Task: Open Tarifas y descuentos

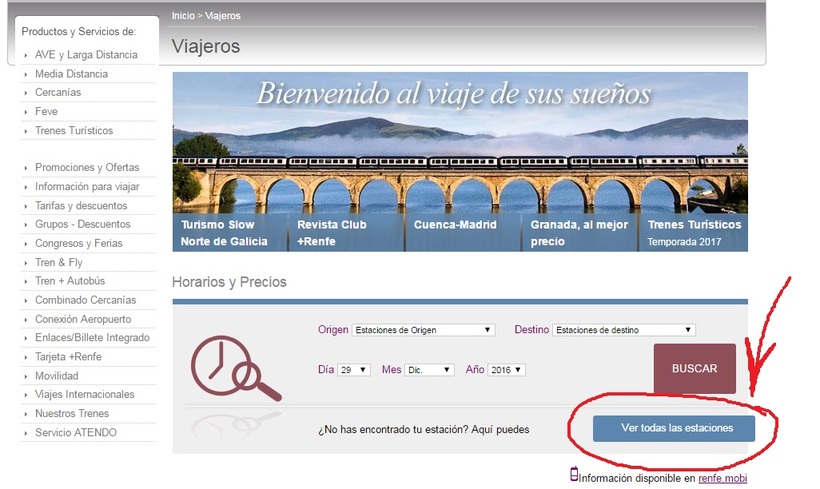Action: pos(81,206)
